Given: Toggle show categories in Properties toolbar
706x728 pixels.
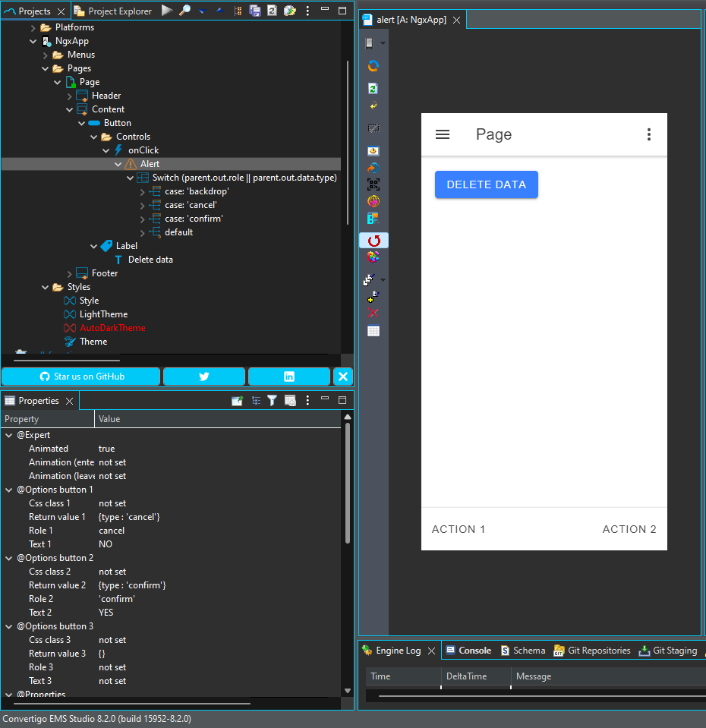Looking at the screenshot, I should tap(256, 401).
